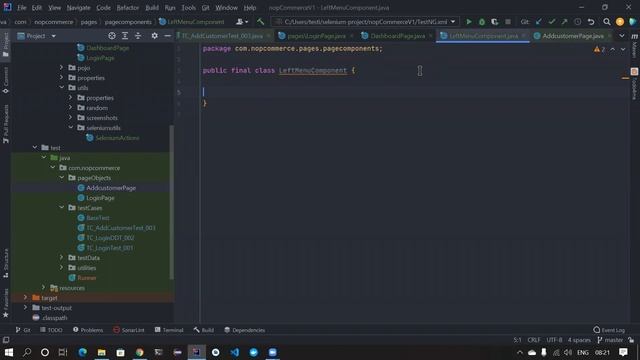This screenshot has width=640, height=360.
Task: Open the Git tool window
Action: 23,330
